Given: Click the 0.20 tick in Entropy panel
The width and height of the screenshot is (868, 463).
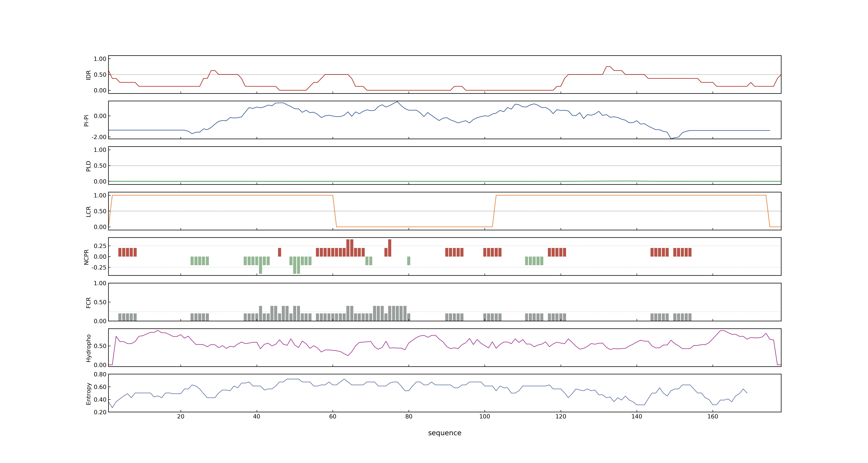Looking at the screenshot, I should coord(100,412).
